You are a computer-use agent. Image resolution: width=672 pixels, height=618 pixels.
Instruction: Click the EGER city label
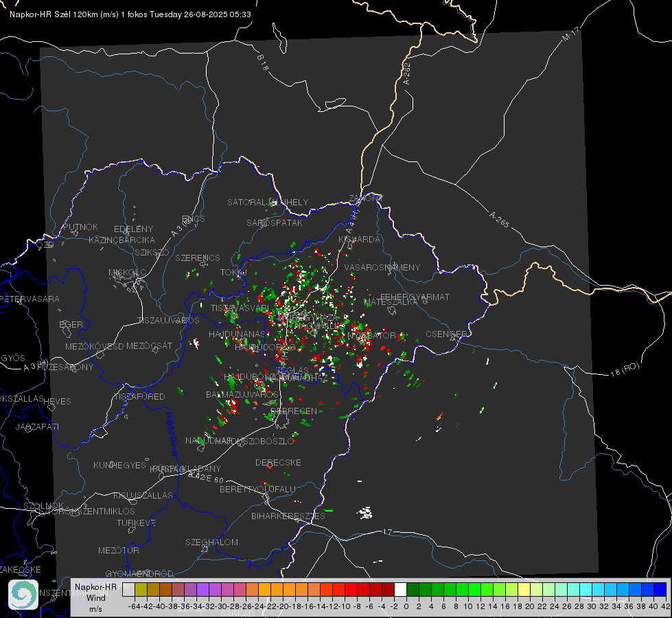(71, 324)
